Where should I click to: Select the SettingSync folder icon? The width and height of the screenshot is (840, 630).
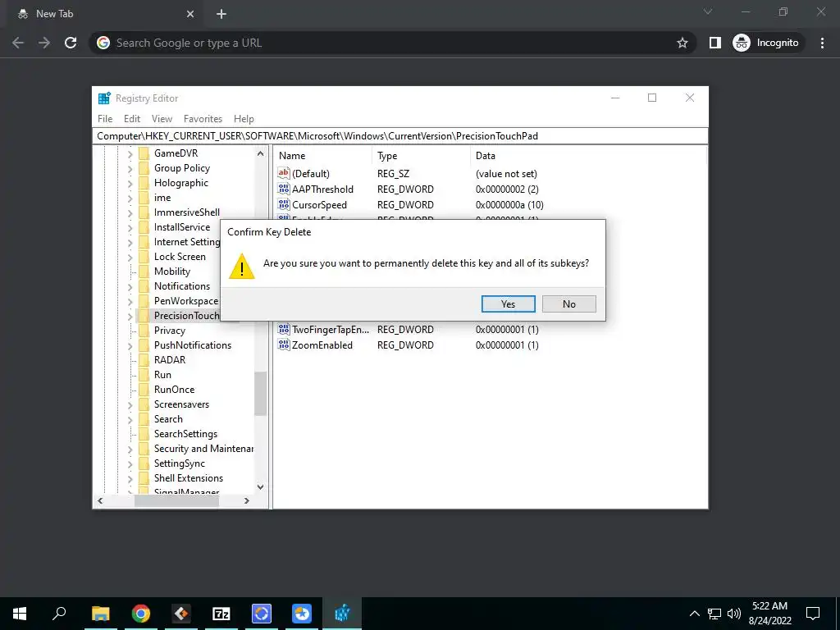tap(143, 463)
